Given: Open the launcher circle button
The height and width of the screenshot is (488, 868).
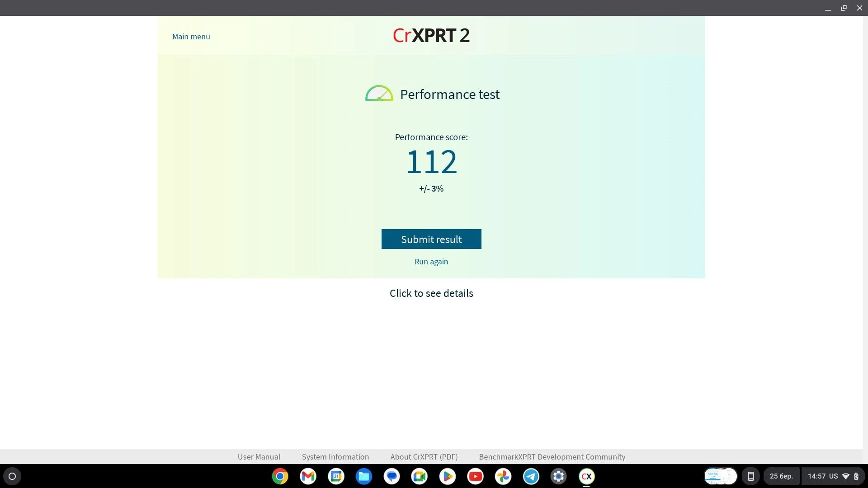Looking at the screenshot, I should [x=12, y=476].
